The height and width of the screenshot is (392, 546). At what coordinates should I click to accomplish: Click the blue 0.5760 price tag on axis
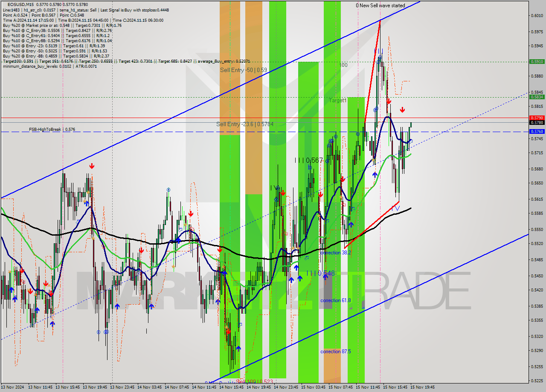(x=537, y=132)
